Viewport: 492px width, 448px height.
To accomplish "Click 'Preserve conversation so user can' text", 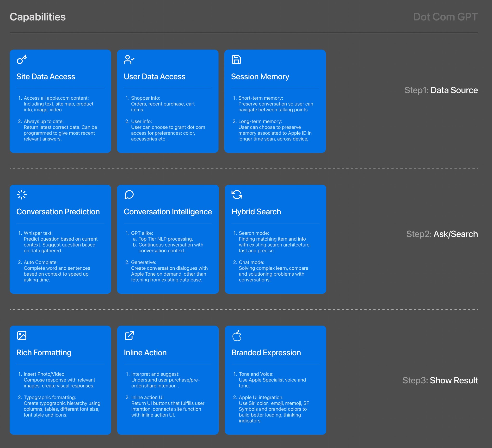I will pyautogui.click(x=276, y=104).
